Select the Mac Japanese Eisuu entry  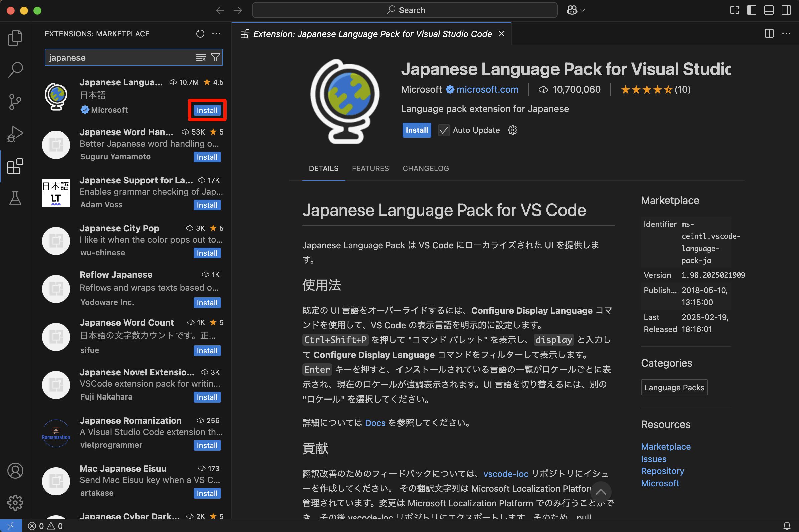pos(131,481)
